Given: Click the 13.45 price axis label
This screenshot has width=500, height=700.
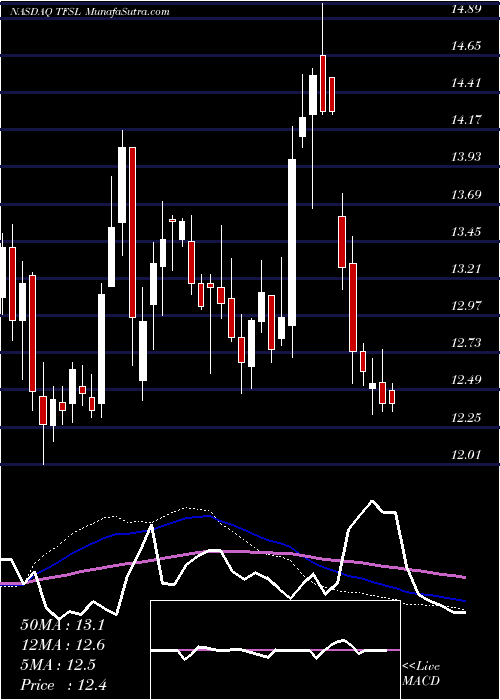Looking at the screenshot, I should tap(465, 231).
